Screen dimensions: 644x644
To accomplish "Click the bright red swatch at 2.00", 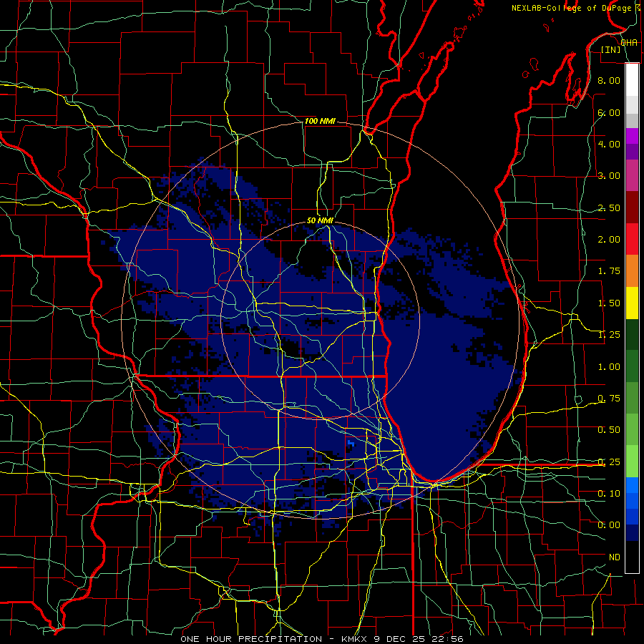I will click(632, 239).
